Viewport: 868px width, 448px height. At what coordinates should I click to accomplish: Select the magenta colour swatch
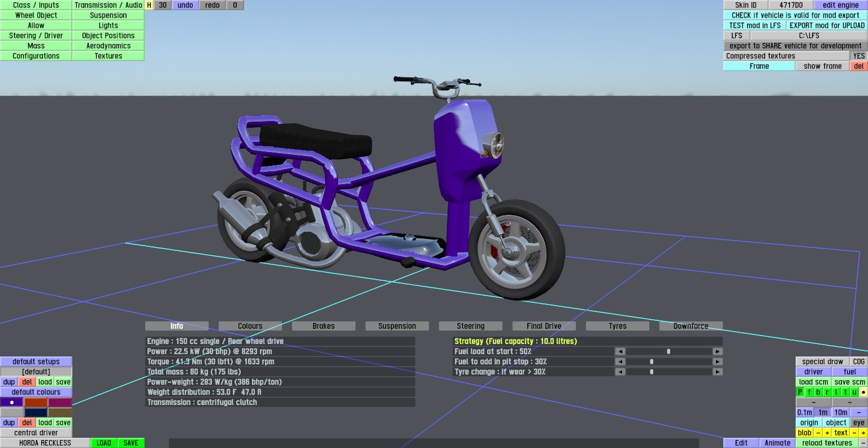(60, 402)
